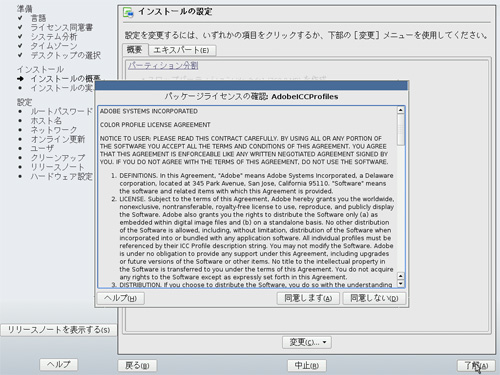Screen dimensions: 500x375
Task: Select クリーンアップ step in sidebar
Action: click(58, 158)
